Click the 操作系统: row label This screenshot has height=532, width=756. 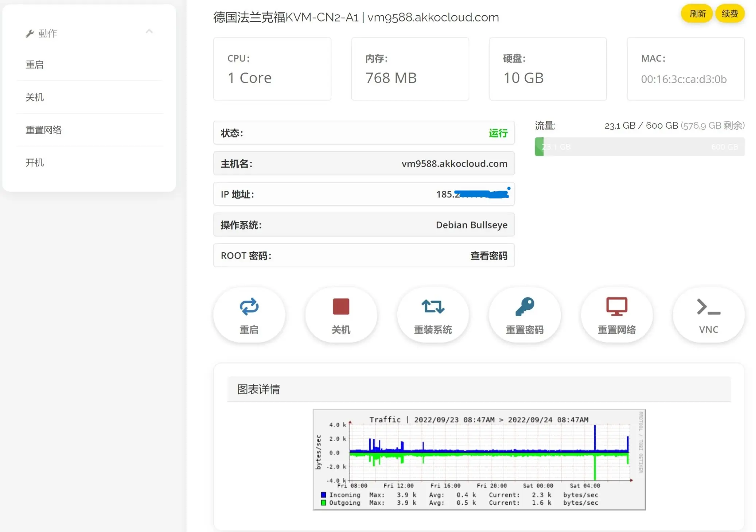coord(241,225)
